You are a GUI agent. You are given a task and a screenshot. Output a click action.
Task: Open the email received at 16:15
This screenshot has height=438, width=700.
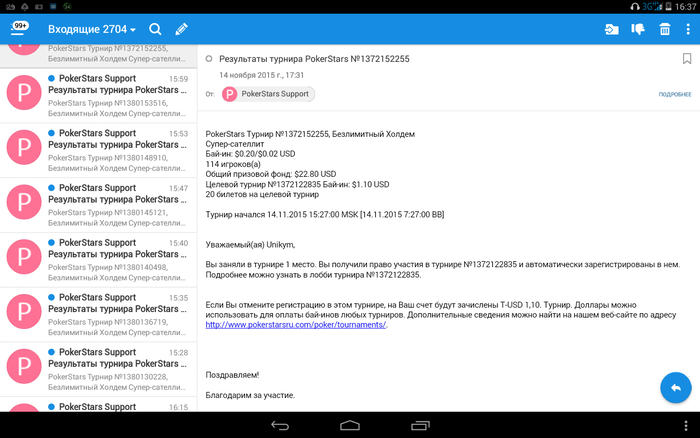pyautogui.click(x=98, y=405)
